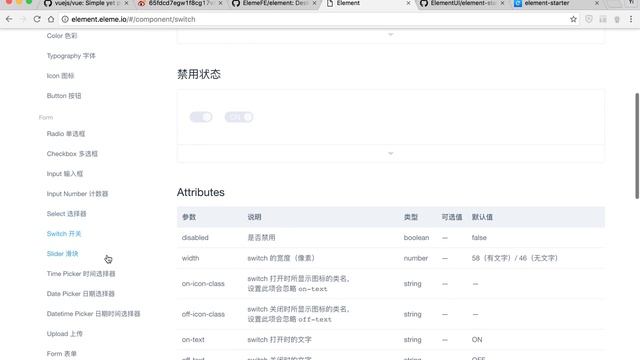Viewport: 640px width, 360px height.
Task: Expand code panel above the disabled-state heading
Action: [391, 35]
